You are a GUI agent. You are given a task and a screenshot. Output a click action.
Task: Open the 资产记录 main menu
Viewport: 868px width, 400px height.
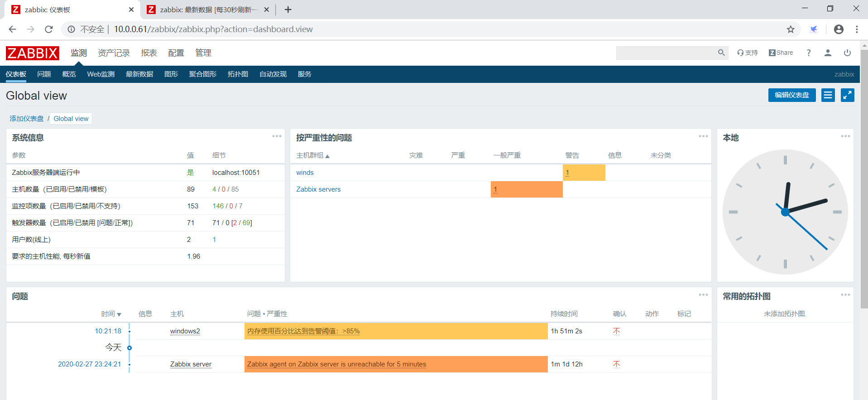coord(114,53)
